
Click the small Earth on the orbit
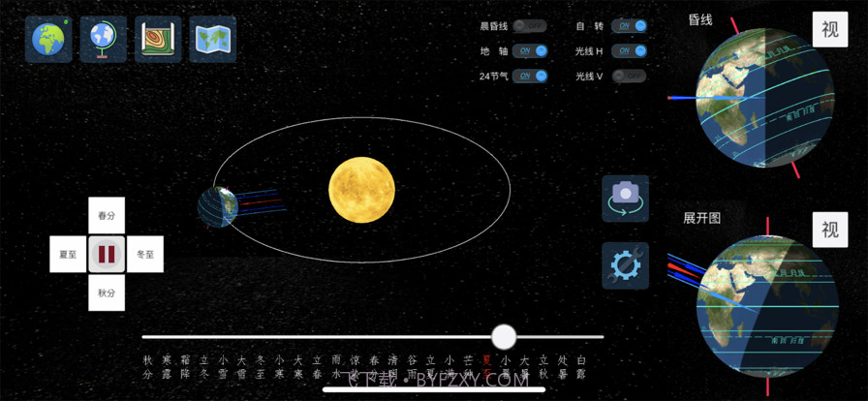(217, 206)
